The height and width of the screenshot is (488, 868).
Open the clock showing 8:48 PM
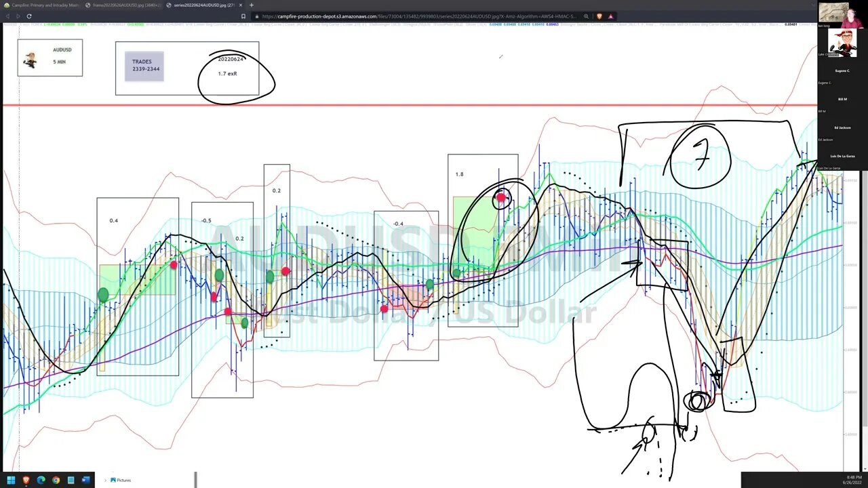coord(854,480)
